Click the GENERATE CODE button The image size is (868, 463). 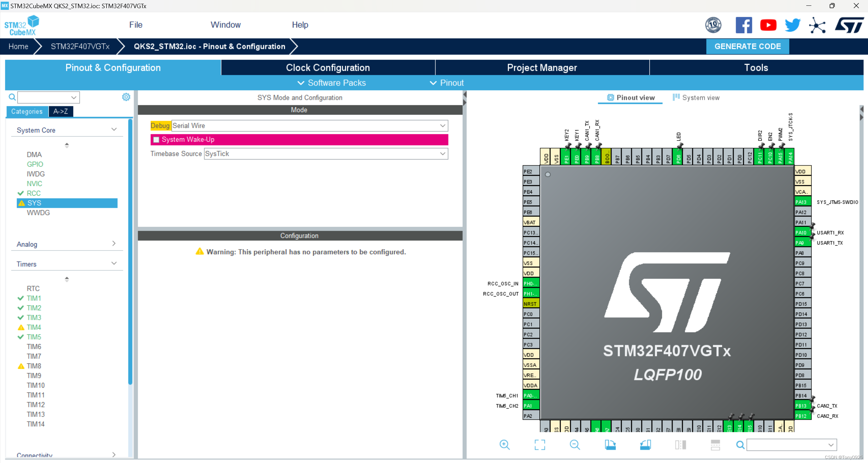(x=748, y=47)
